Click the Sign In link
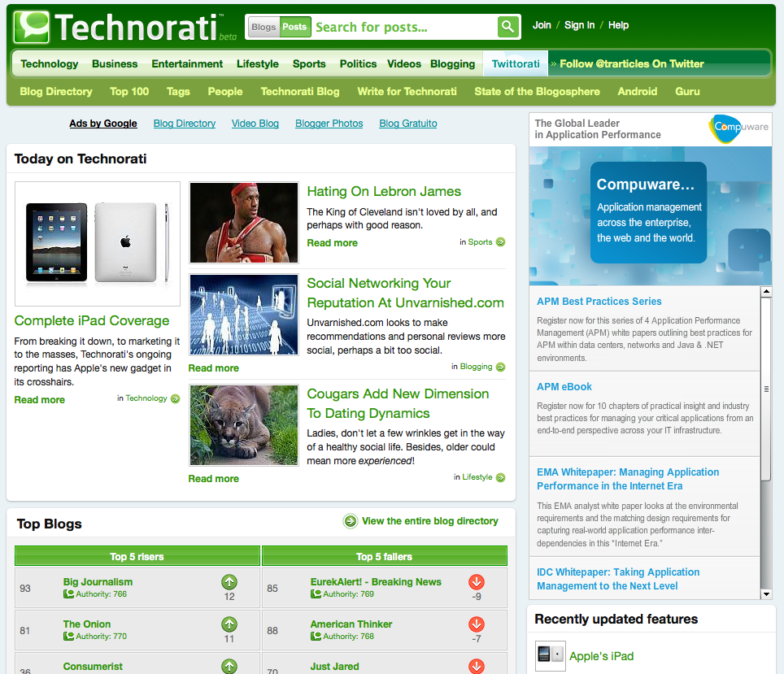Image resolution: width=784 pixels, height=674 pixels. (580, 25)
